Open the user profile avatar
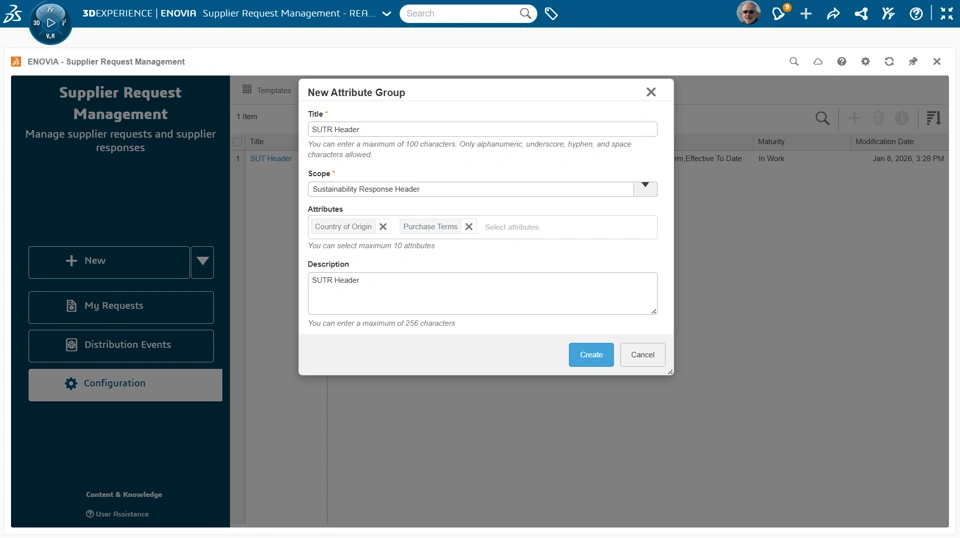 coord(748,13)
